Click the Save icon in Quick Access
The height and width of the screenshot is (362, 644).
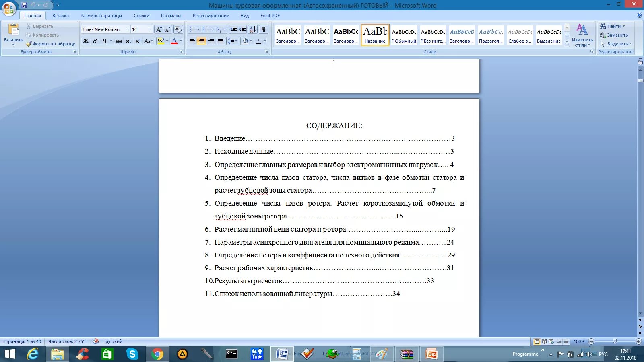(x=24, y=5)
